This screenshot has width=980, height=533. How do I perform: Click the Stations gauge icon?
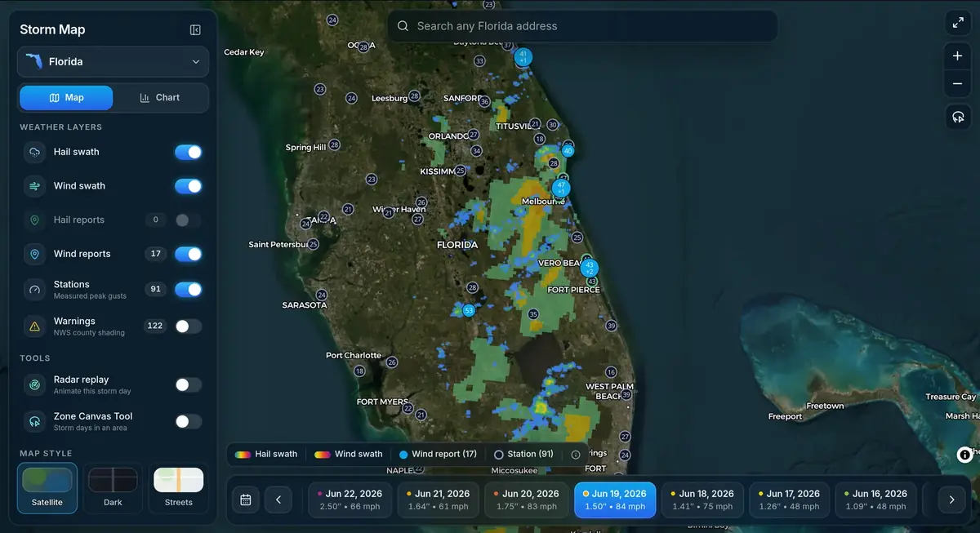pos(34,289)
